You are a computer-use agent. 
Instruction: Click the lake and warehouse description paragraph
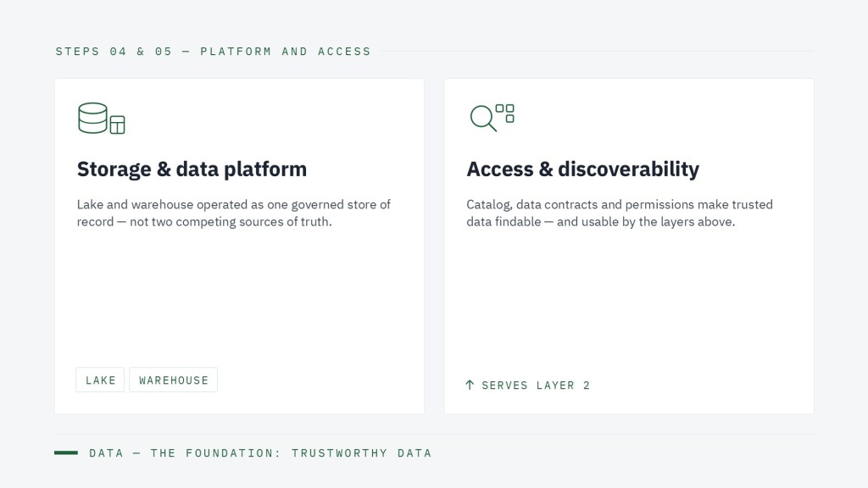click(234, 213)
